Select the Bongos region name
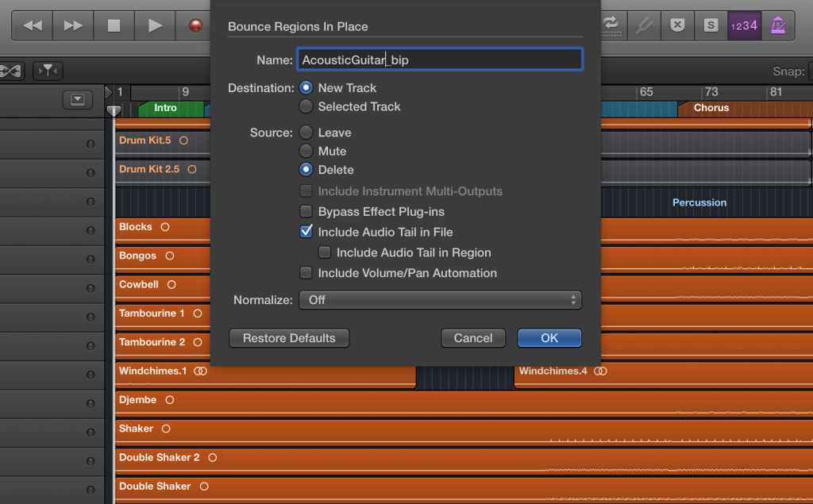 tap(137, 256)
